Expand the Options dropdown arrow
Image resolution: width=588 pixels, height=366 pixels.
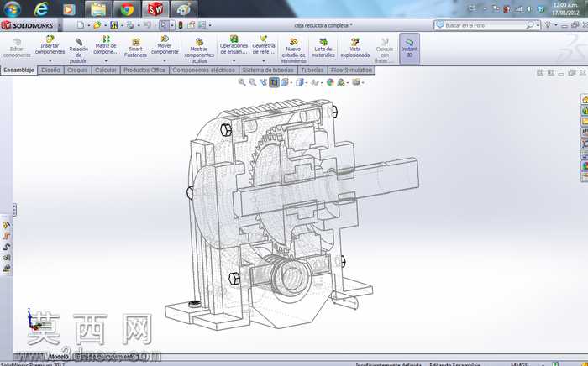(210, 25)
